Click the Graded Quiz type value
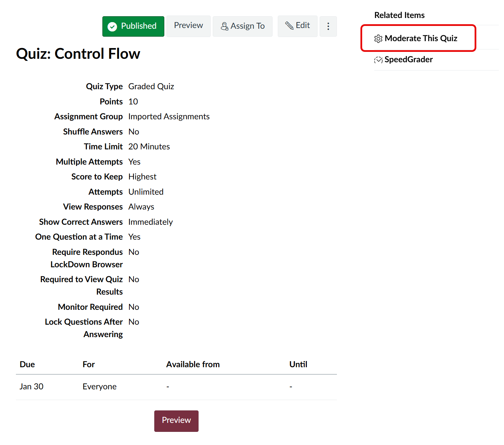Viewport: 504px width, 445px height. pos(151,86)
